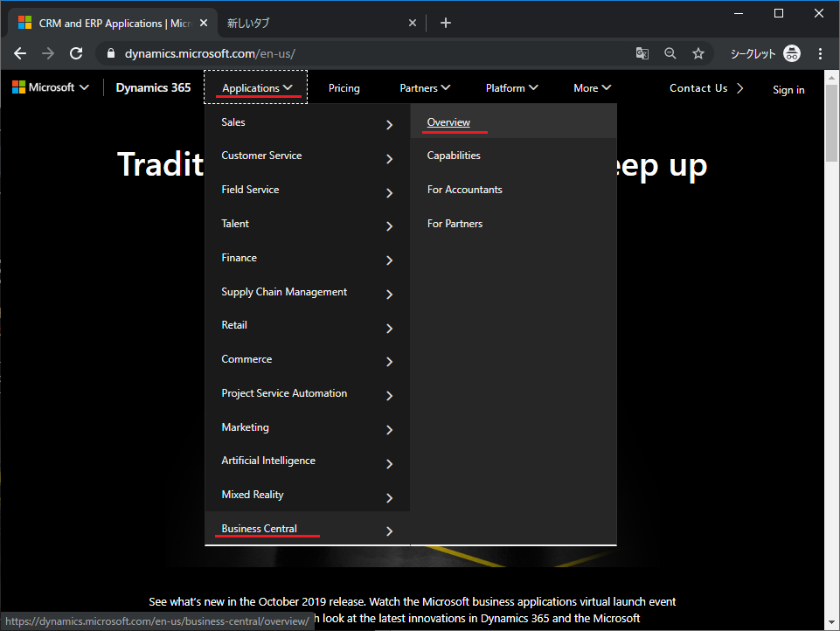Go forward in browser history
The height and width of the screenshot is (631, 840).
tap(48, 53)
